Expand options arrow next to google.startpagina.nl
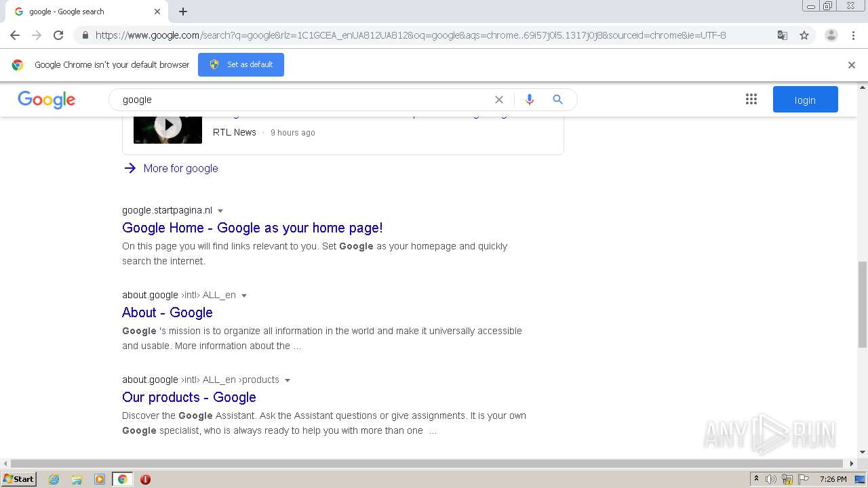Viewport: 868px width, 488px height. [220, 211]
